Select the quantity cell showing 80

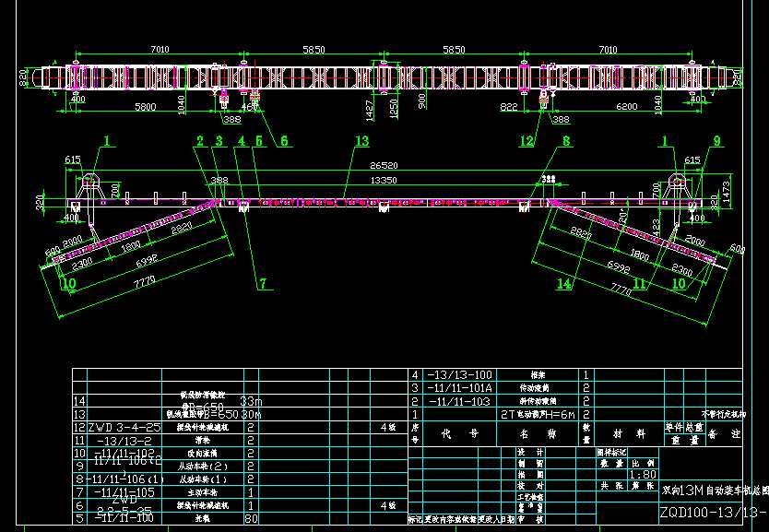click(x=251, y=518)
